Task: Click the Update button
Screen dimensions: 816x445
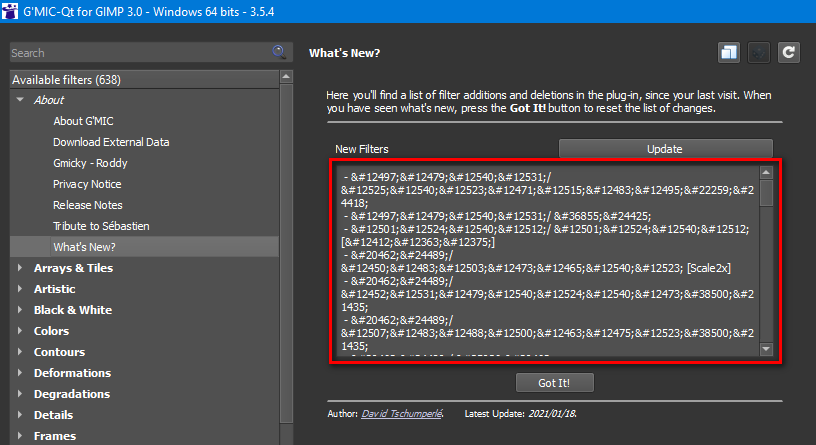Action: point(665,149)
